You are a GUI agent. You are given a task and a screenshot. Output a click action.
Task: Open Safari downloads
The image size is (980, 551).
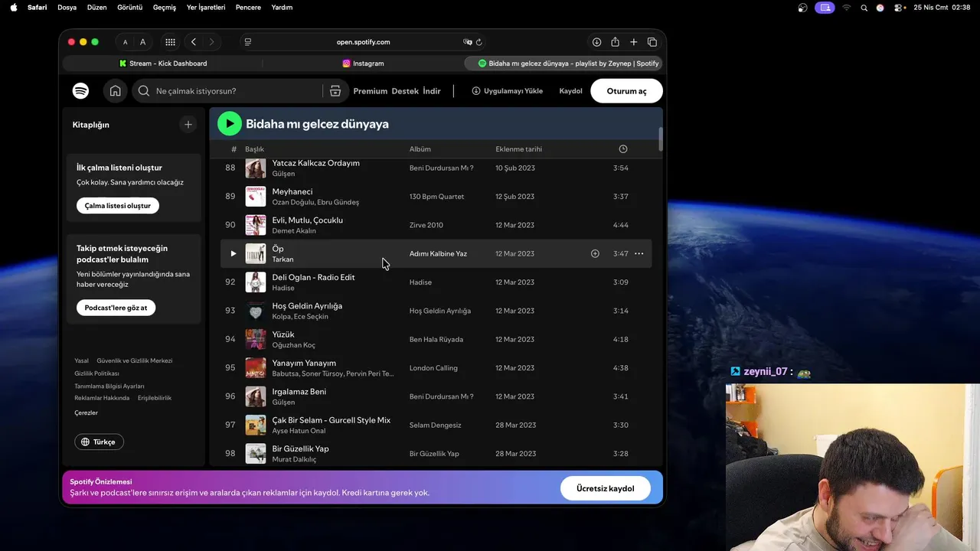(x=596, y=42)
